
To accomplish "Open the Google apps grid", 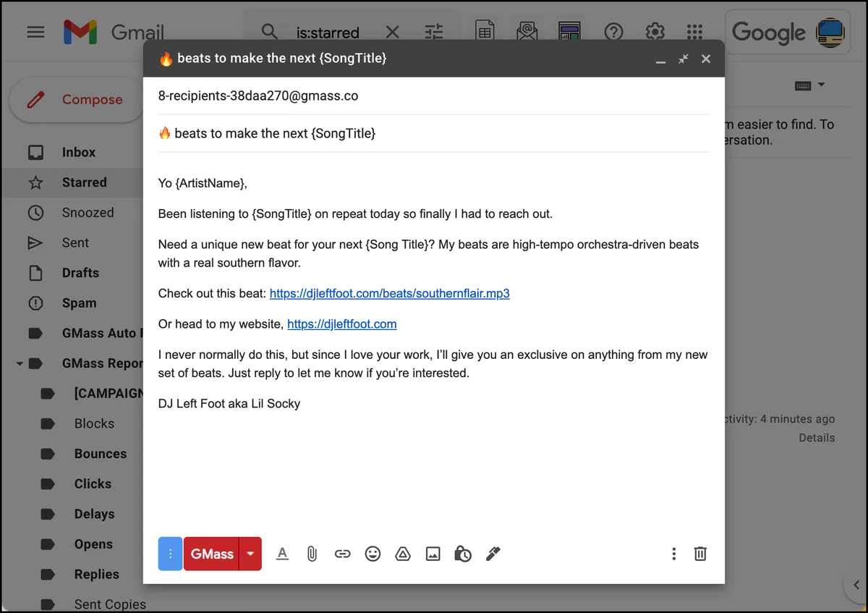I will (x=694, y=32).
